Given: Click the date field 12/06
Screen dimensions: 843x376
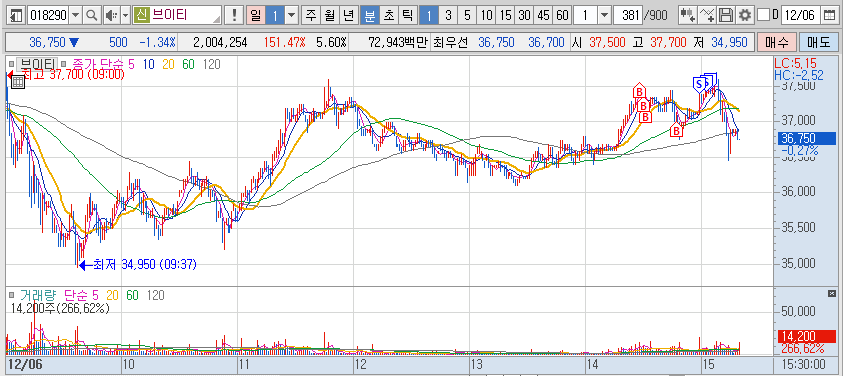Looking at the screenshot, I should 802,15.
